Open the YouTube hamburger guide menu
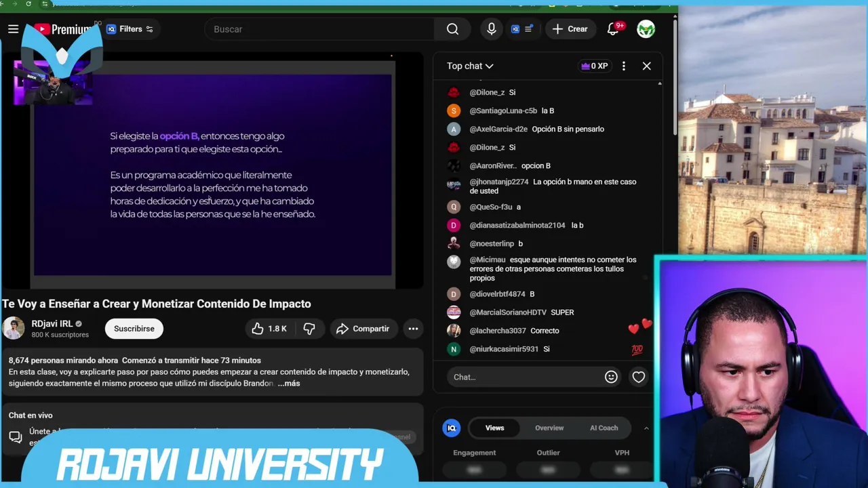Screen dimensions: 868x488 [x=13, y=29]
